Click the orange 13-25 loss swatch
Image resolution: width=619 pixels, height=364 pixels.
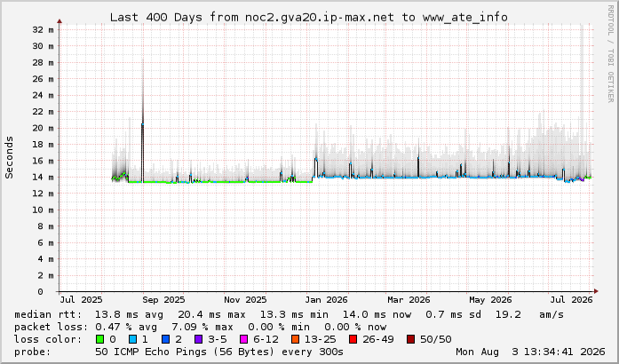295,339
